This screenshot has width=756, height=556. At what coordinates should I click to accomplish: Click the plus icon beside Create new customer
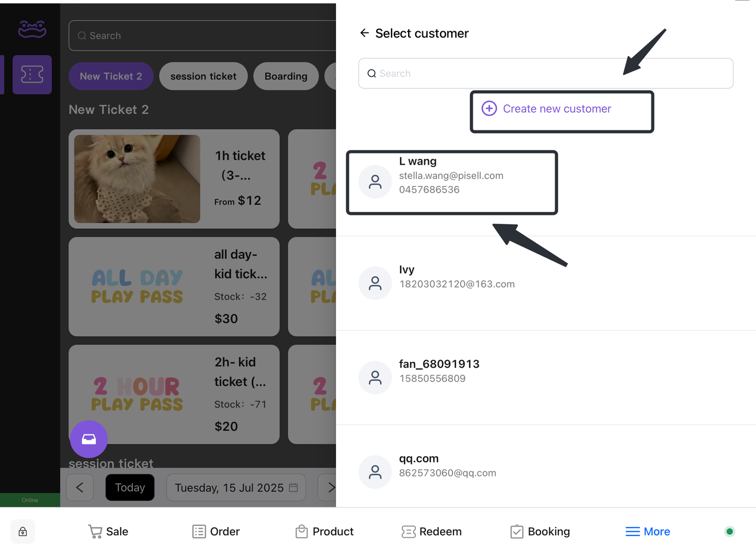coord(489,109)
